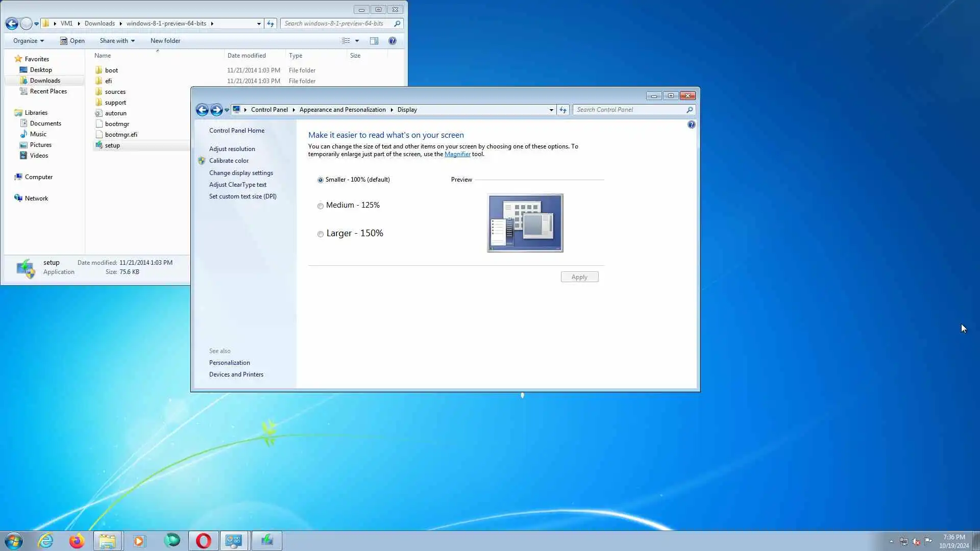The width and height of the screenshot is (980, 551).
Task: Expand the Organize dropdown menu
Action: [29, 41]
